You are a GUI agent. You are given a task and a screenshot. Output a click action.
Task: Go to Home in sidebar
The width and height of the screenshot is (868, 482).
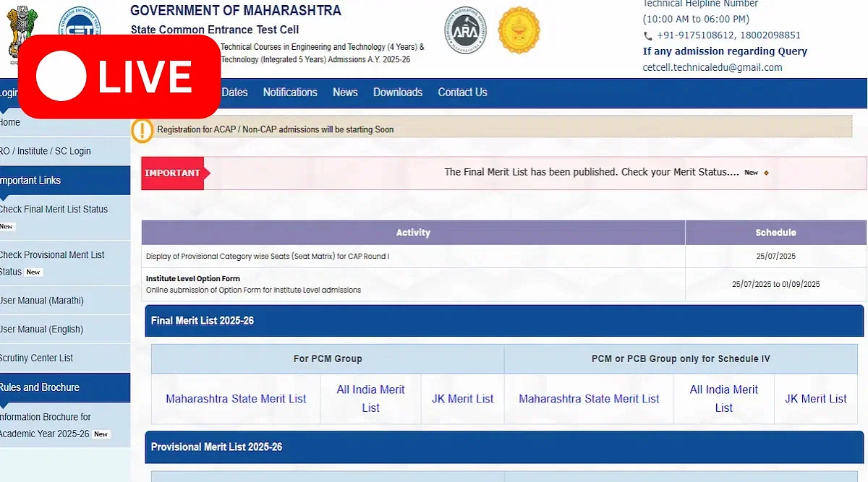tap(10, 123)
